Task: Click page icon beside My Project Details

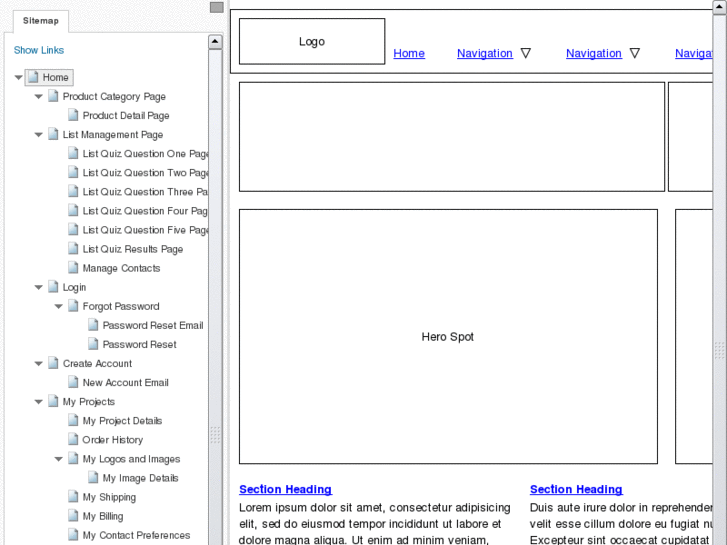Action: pyautogui.click(x=73, y=420)
